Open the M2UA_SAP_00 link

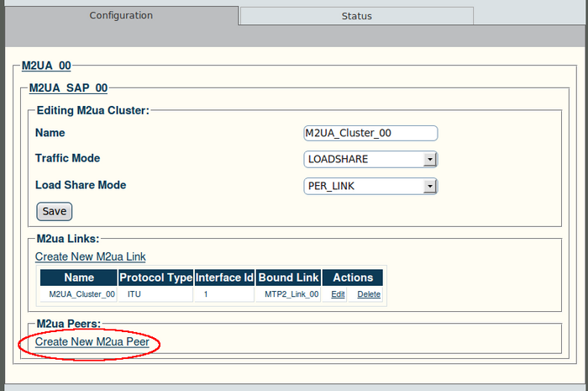68,87
